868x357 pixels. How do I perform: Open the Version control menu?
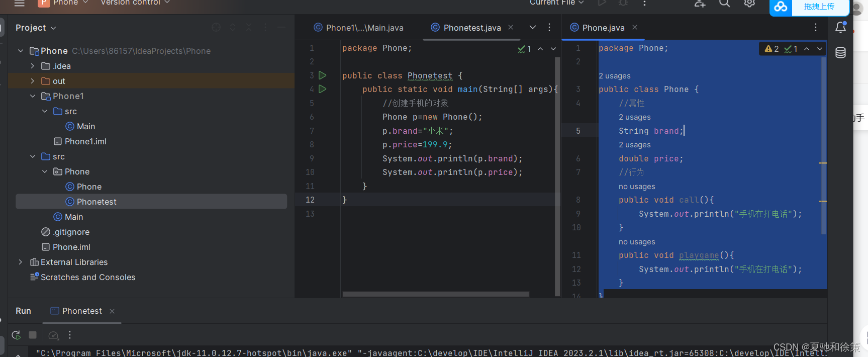pyautogui.click(x=135, y=3)
